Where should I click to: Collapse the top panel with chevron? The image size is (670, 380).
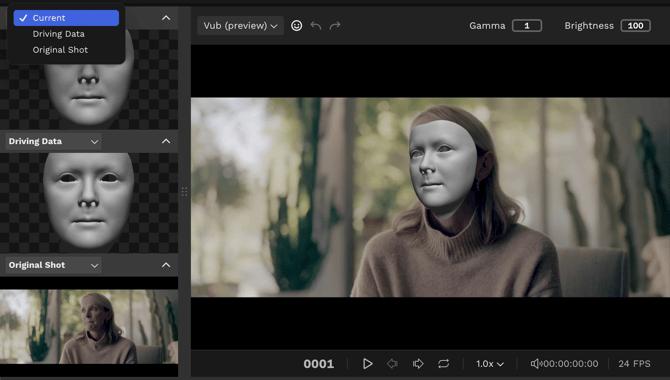click(x=166, y=18)
